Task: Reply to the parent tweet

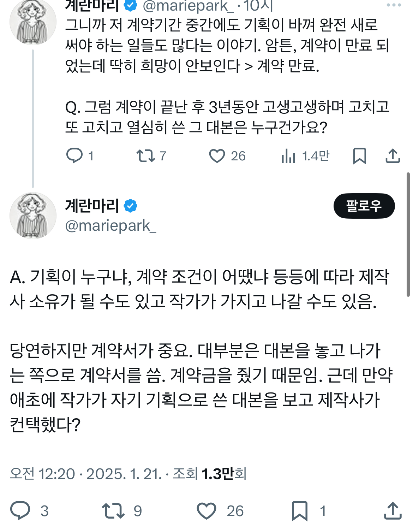Action: pyautogui.click(x=74, y=156)
